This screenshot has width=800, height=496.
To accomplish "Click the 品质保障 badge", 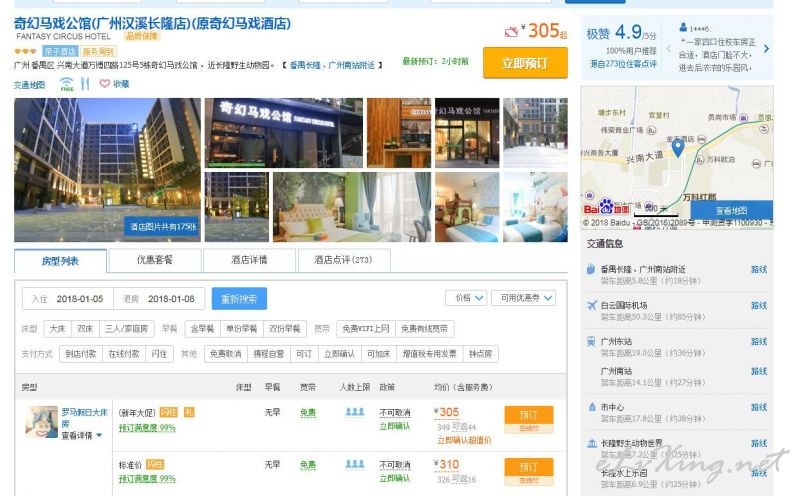I will 142,36.
